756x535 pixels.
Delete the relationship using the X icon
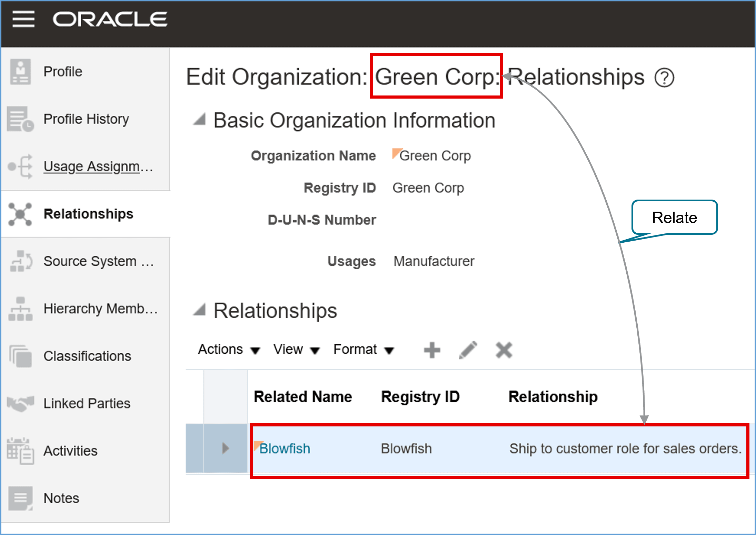click(503, 350)
